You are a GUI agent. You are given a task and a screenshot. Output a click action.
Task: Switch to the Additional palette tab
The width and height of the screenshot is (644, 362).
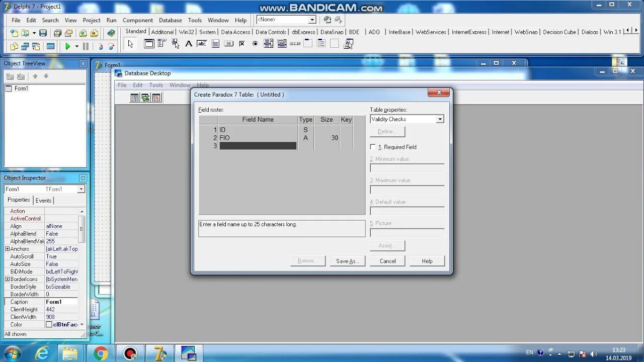tap(162, 32)
